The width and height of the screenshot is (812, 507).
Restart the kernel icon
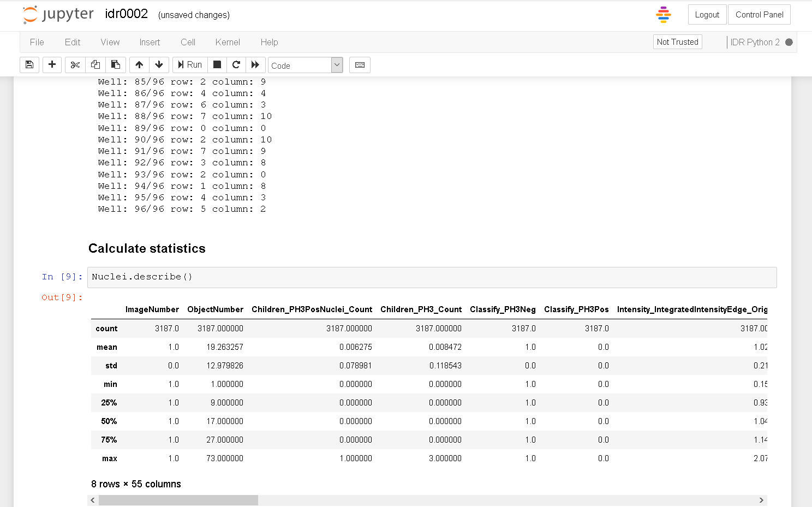(x=236, y=64)
